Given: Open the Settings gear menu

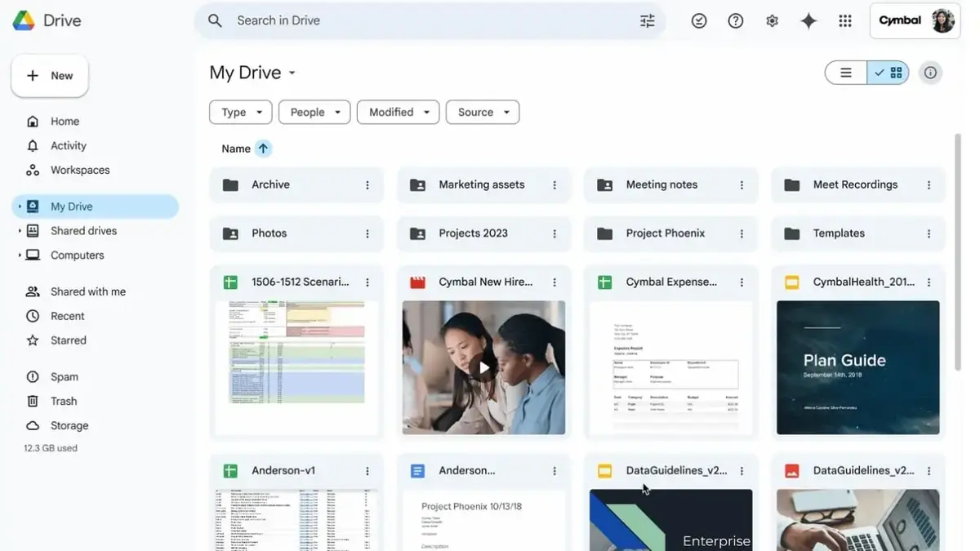Looking at the screenshot, I should click(x=772, y=20).
